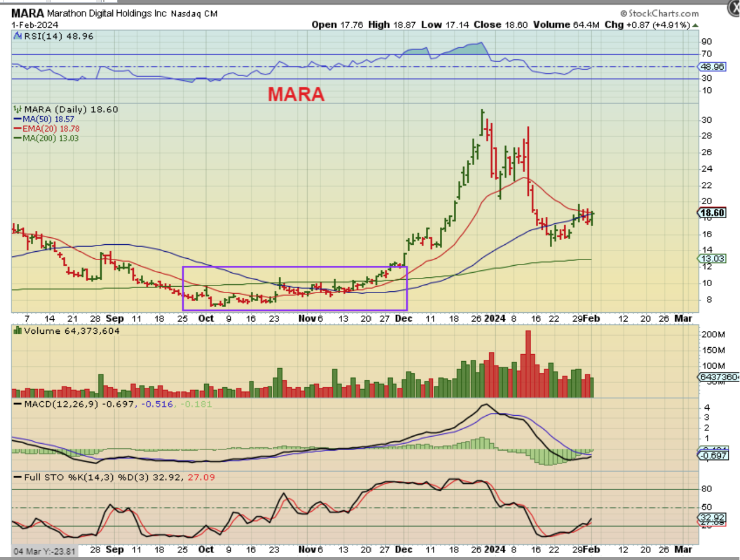Click the circled X close icon
This screenshot has width=740, height=560.
pyautogui.click(x=734, y=8)
